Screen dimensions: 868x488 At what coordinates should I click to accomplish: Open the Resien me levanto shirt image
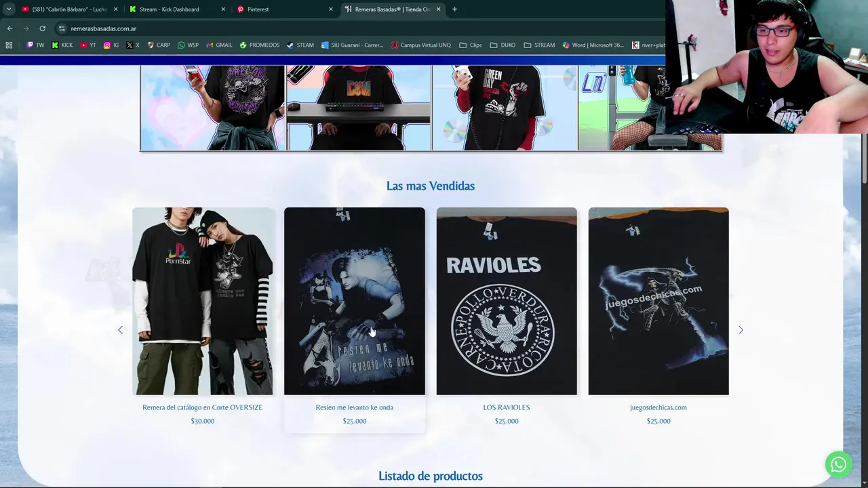point(355,301)
